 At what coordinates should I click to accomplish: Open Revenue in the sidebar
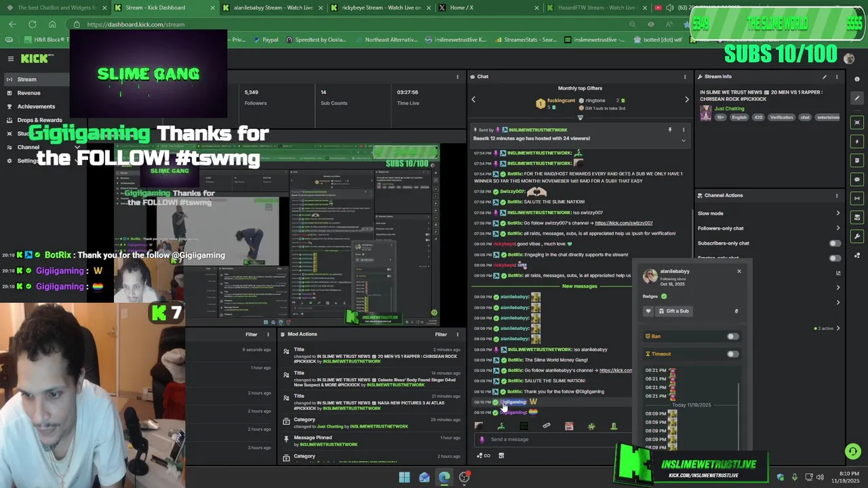(x=28, y=93)
